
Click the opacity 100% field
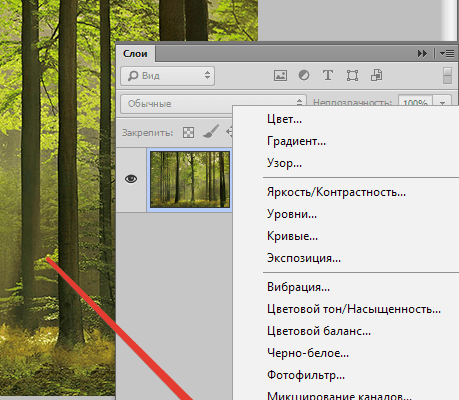(x=415, y=102)
